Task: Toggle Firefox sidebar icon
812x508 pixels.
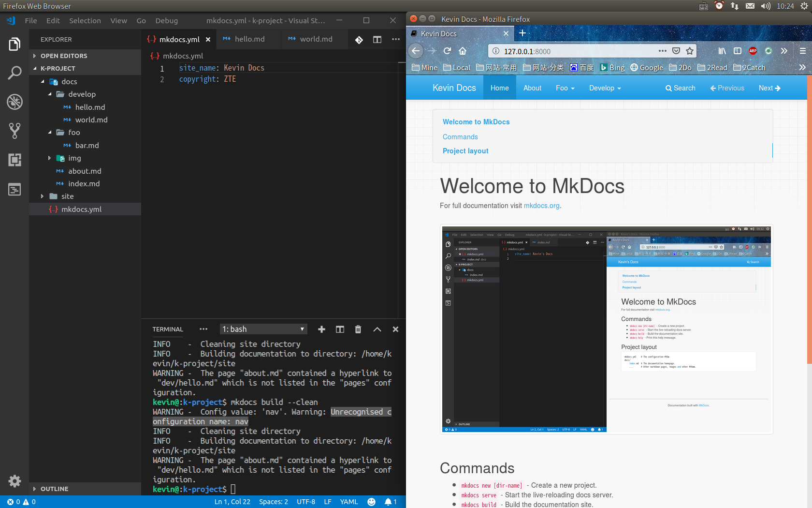Action: coord(738,51)
